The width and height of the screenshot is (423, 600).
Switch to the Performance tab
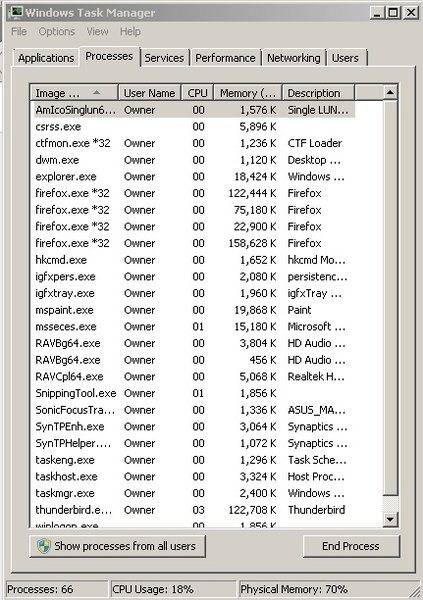(x=225, y=58)
